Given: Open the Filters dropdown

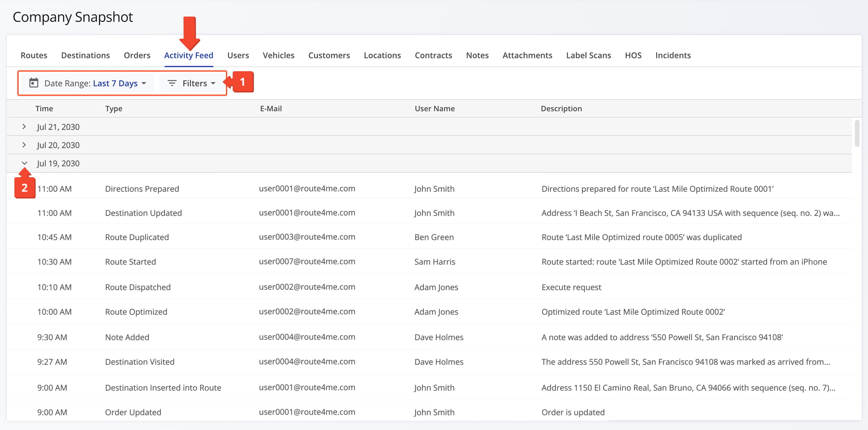Looking at the screenshot, I should pos(191,83).
